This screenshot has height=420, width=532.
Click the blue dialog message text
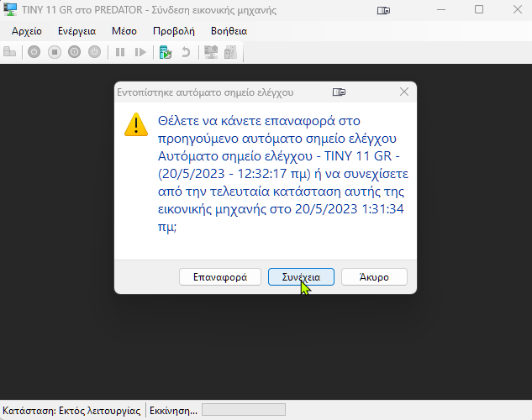click(282, 174)
